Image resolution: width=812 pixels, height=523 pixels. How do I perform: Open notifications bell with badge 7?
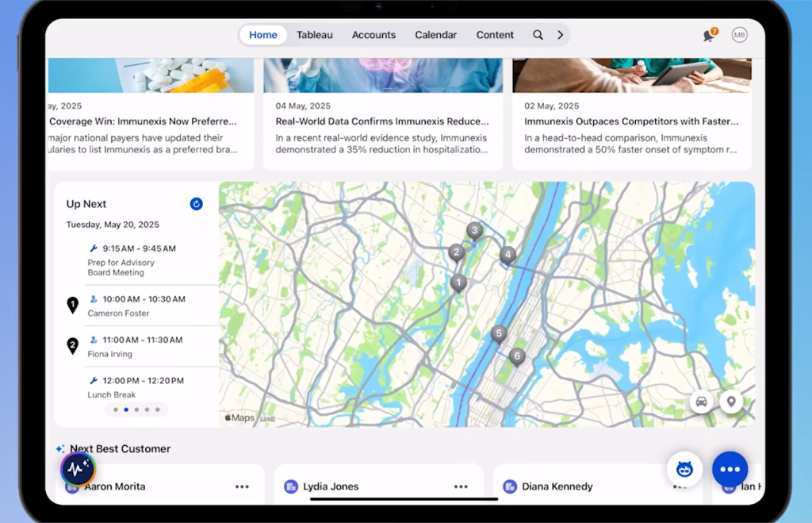710,35
